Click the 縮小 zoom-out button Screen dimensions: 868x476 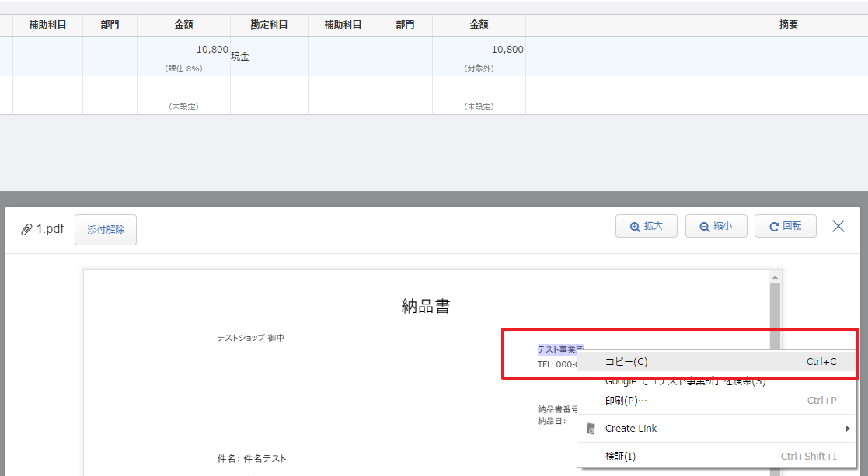click(716, 226)
